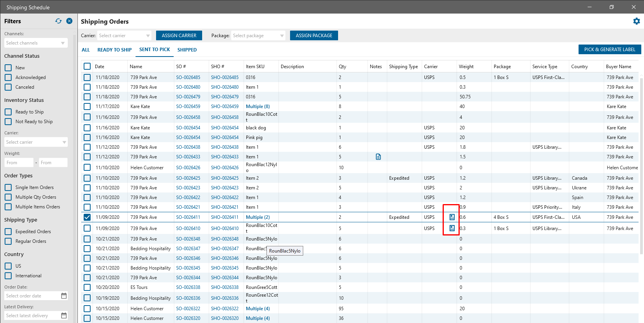Click the Package column header
Image resolution: width=644 pixels, height=323 pixels.
pos(502,67)
